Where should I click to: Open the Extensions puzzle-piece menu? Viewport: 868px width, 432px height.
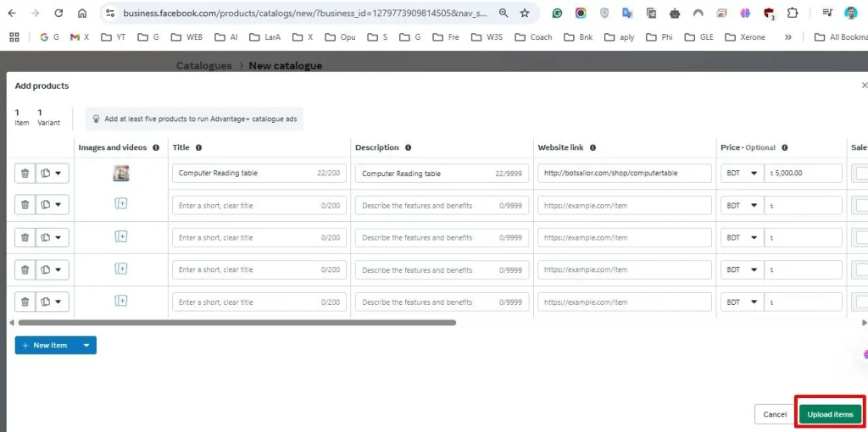(x=793, y=13)
